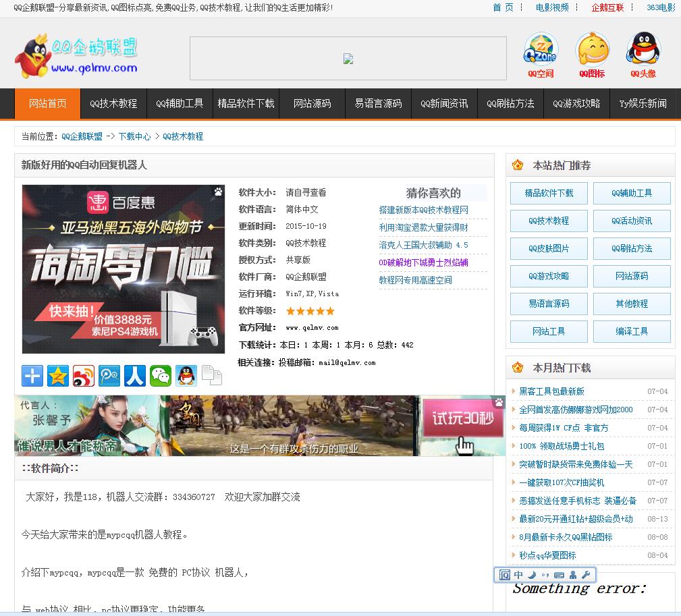This screenshot has width=681, height=616.
Task: Open QQ头像 penguin icon in header
Action: coord(643,55)
